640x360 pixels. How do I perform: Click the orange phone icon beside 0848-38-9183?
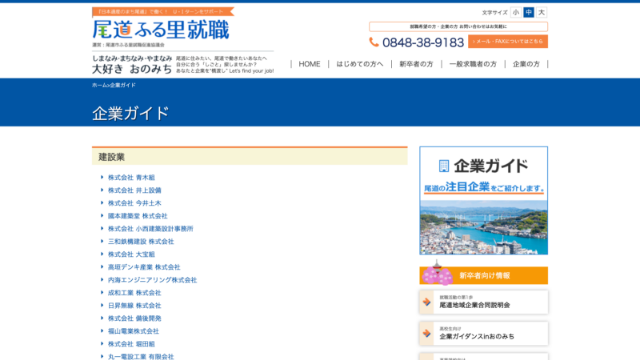coord(374,42)
